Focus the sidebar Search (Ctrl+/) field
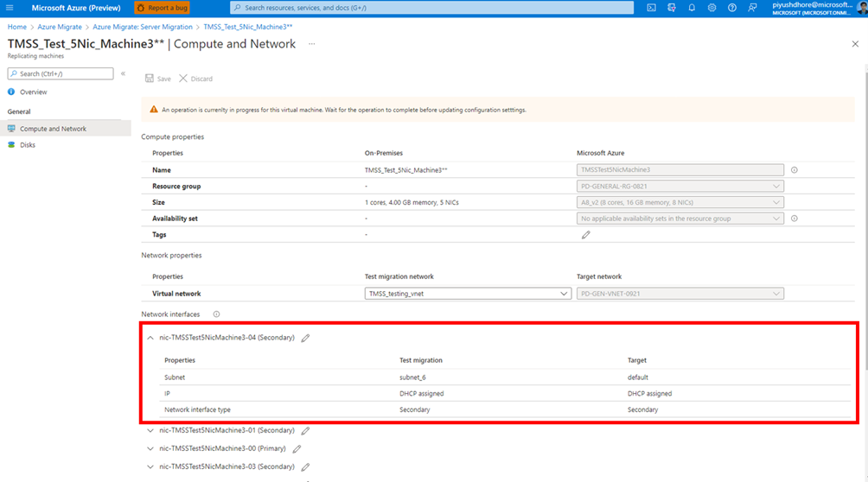Image resolution: width=868 pixels, height=482 pixels. point(61,73)
